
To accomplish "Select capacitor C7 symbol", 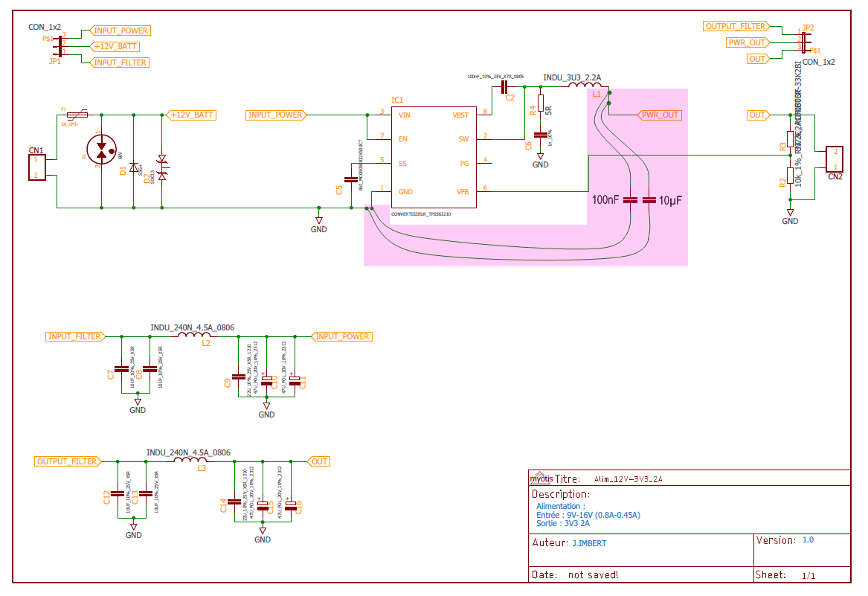I will point(122,369).
